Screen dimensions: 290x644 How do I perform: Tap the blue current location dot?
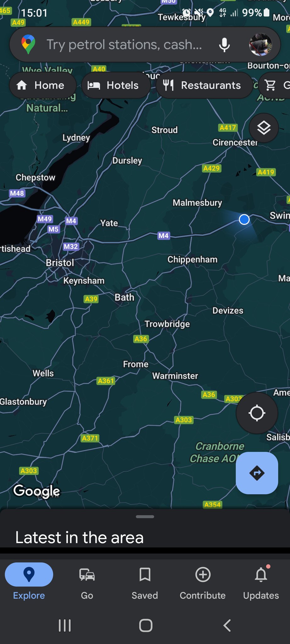244,219
